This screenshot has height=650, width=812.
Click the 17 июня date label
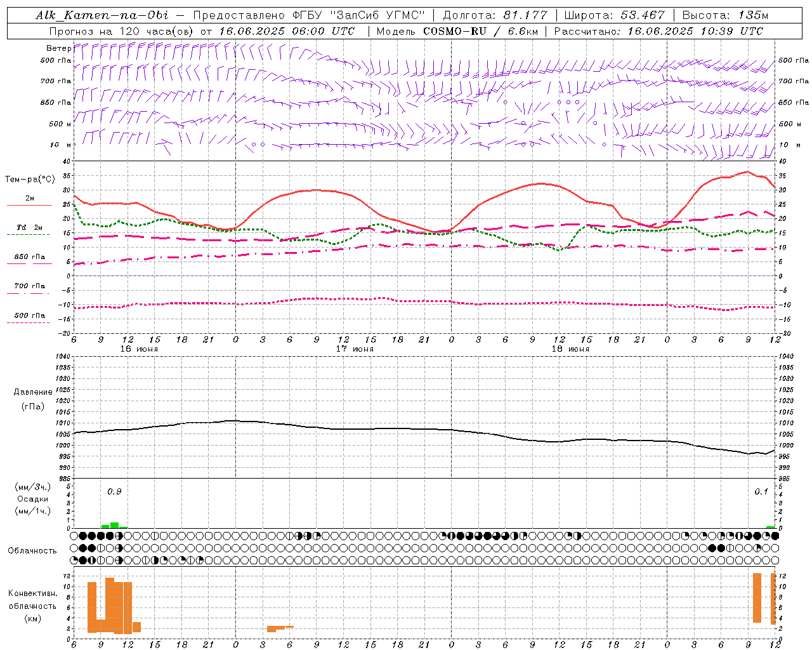point(355,349)
